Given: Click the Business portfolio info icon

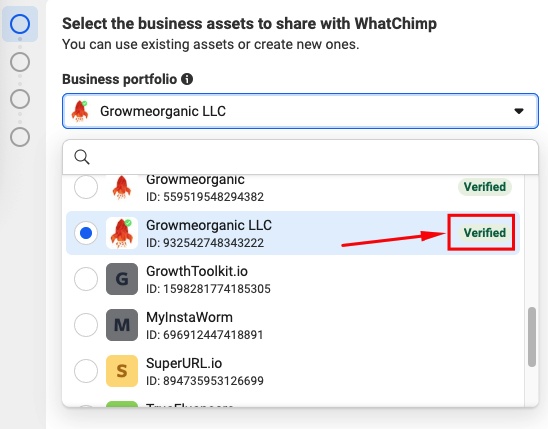Looking at the screenshot, I should coord(187,79).
